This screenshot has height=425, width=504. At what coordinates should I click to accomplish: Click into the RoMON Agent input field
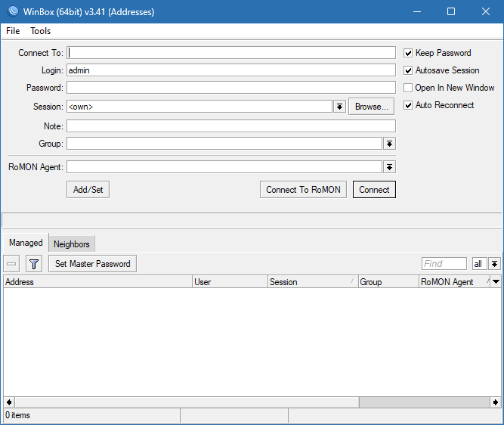coord(224,167)
